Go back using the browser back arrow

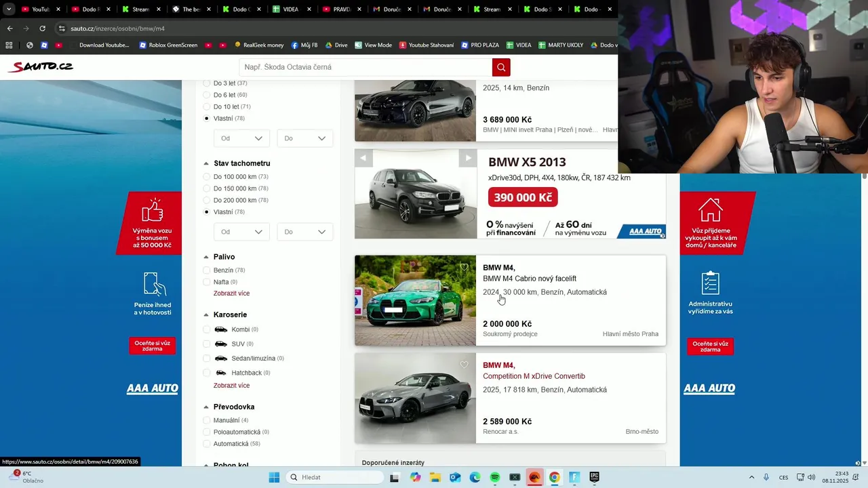coord(9,28)
